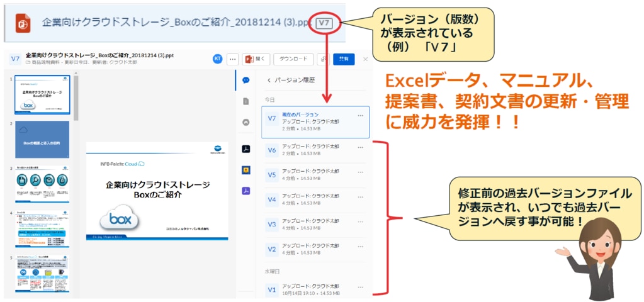
Task: Open the more menu for version V2
Action: click(360, 246)
